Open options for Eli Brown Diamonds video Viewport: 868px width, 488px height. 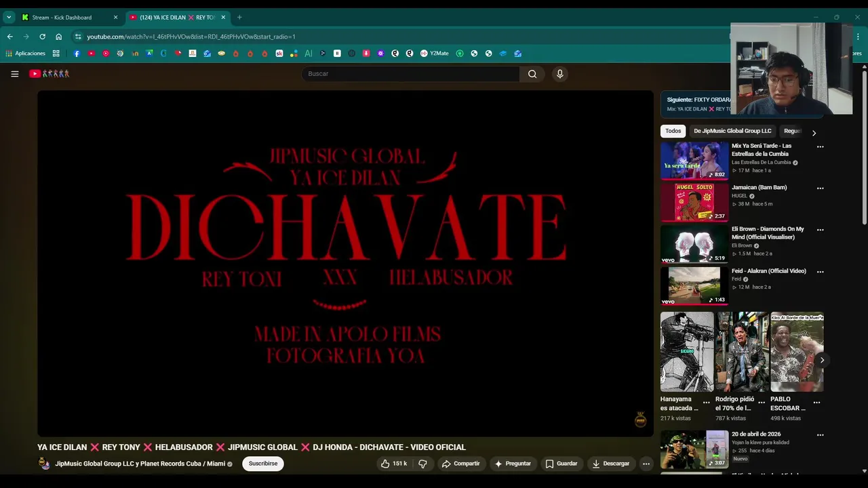click(x=820, y=230)
